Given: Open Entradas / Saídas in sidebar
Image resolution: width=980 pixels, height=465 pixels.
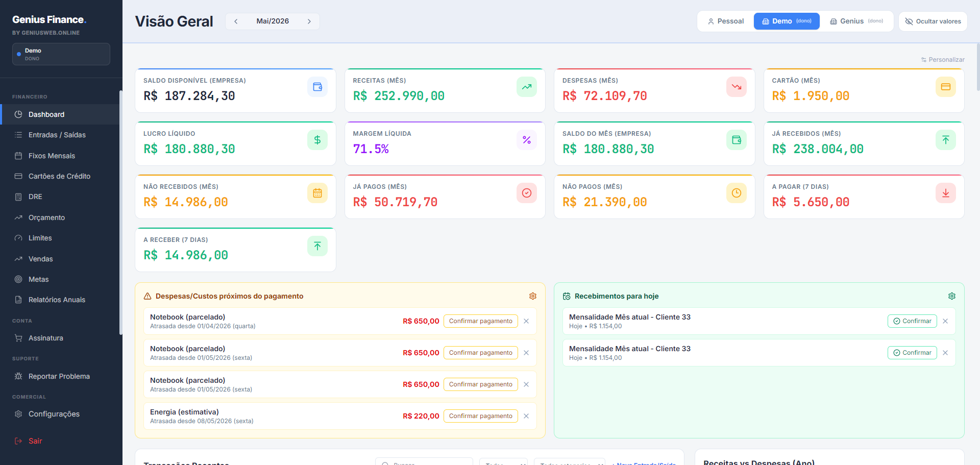Looking at the screenshot, I should coord(60,135).
